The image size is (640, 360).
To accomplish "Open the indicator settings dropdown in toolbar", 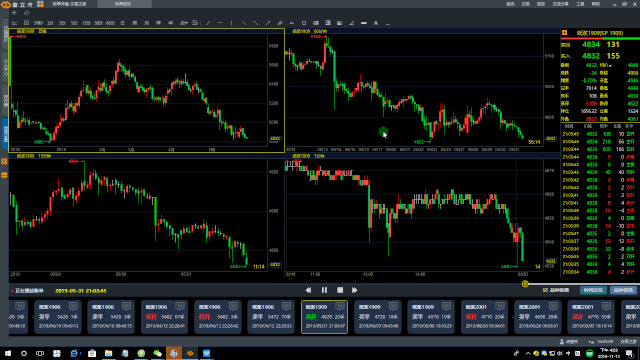I will click(x=195, y=23).
